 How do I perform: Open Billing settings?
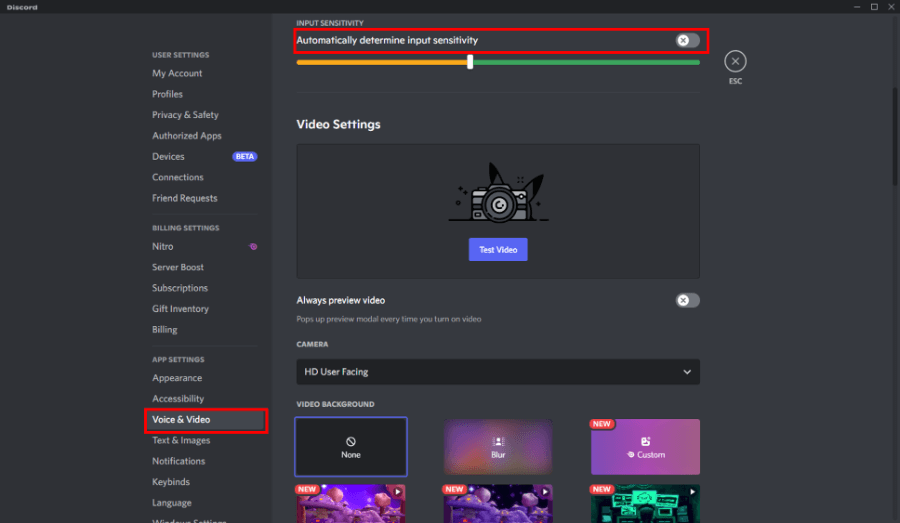164,330
